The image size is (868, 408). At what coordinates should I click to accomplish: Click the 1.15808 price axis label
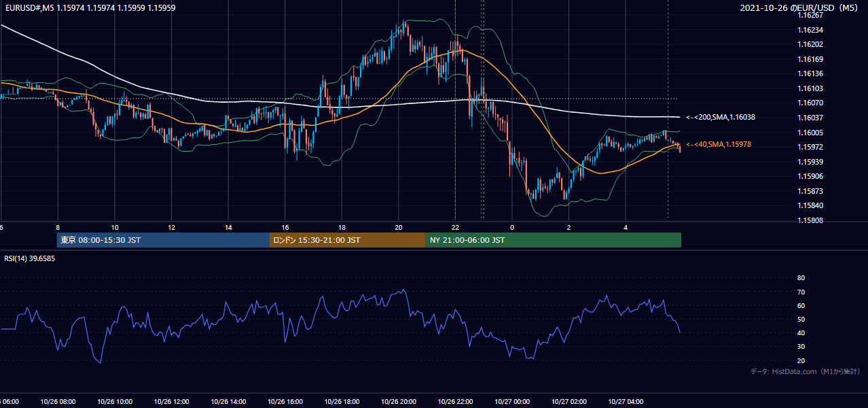(810, 220)
